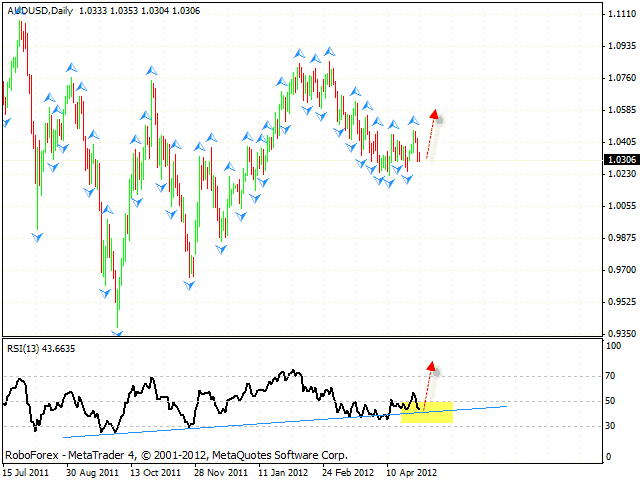Click the 0.9350 price axis label
Screen dimensions: 640x480
619,334
